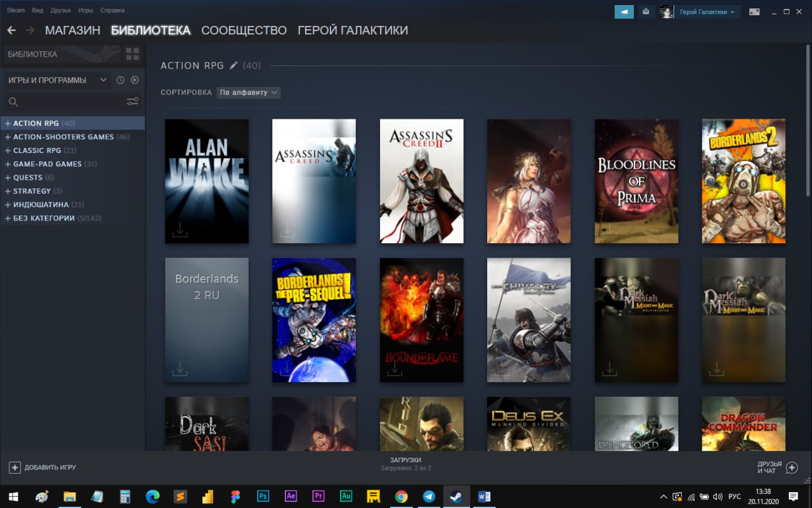Open Figma from the taskbar
Viewport: 812px width, 508px height.
235,497
